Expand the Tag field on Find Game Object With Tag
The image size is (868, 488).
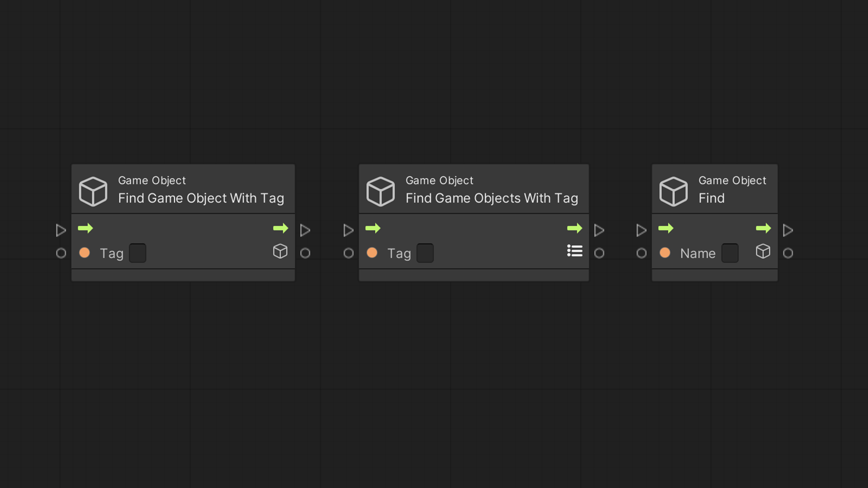click(138, 253)
